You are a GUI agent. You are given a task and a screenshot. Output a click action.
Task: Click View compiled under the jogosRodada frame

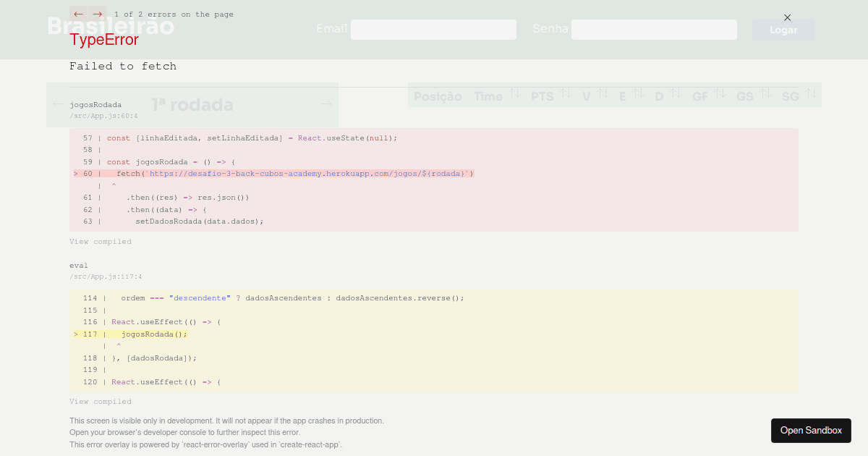click(101, 241)
